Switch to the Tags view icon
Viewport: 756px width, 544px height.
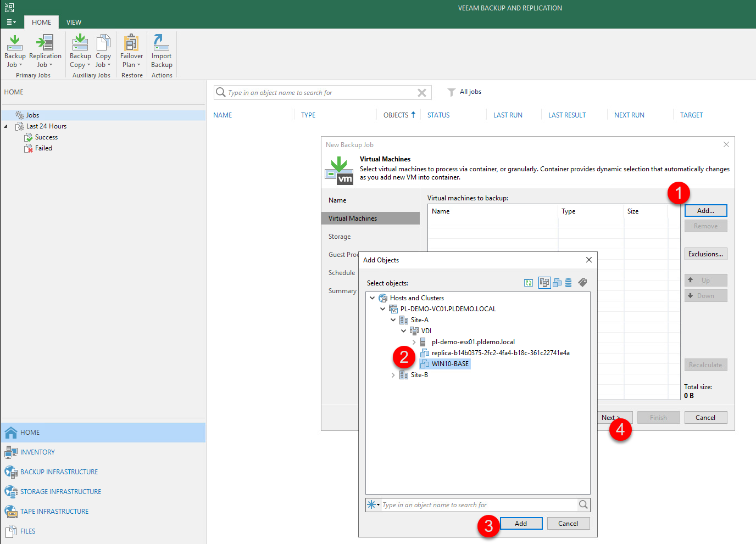(583, 283)
